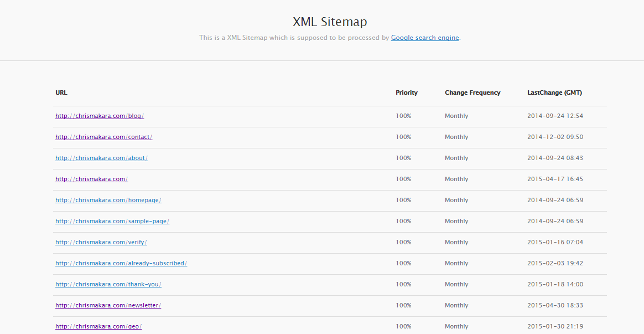Open the chrismakara.com/thank-you/ link
Screen dimensions: 644x334
[108, 284]
